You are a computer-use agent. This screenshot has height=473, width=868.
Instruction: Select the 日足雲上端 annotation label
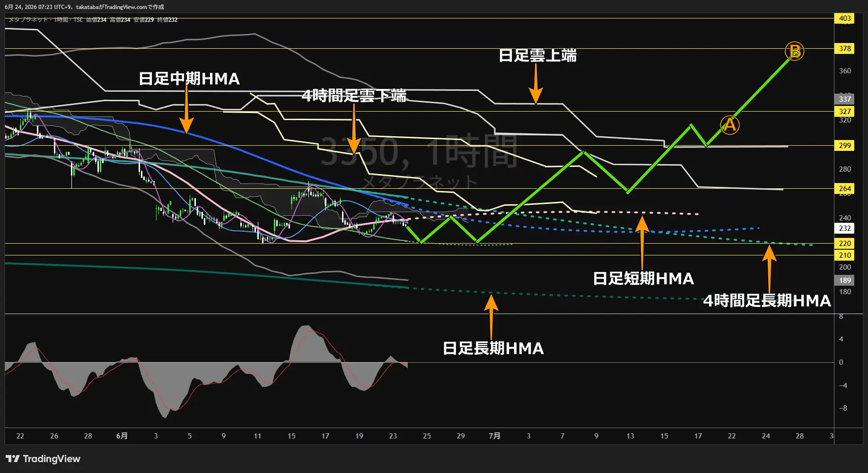(x=538, y=55)
